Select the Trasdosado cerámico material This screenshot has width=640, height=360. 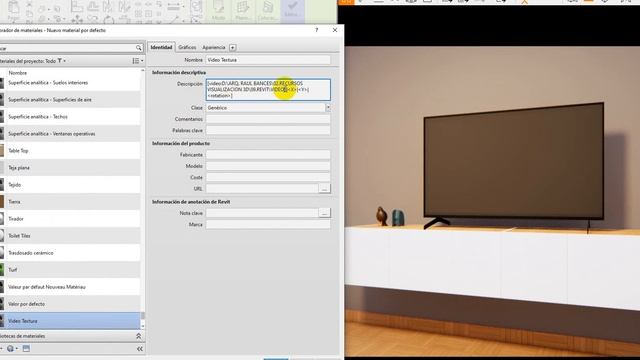(x=70, y=253)
